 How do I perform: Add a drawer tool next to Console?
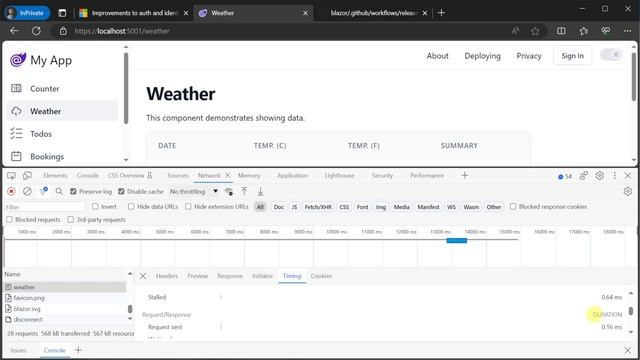[x=78, y=350]
